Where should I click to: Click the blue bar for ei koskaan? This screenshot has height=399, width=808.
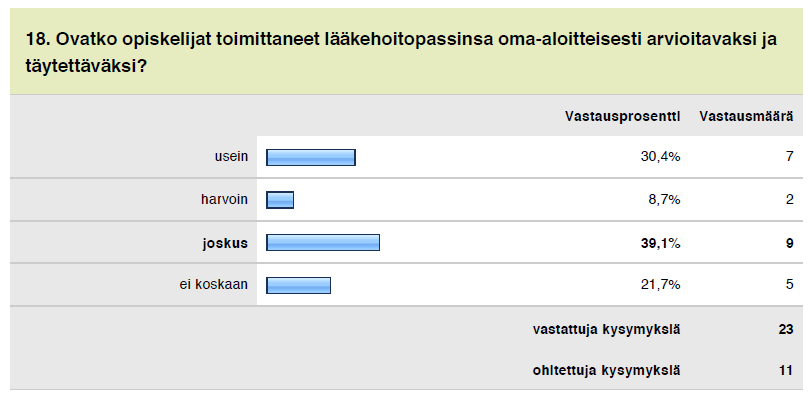[x=298, y=285]
